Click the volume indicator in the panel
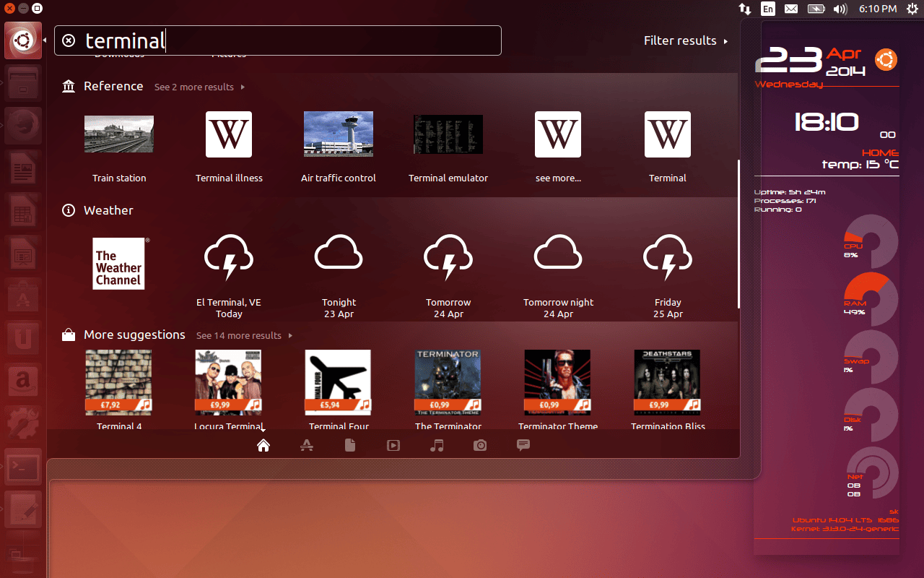 [x=839, y=9]
